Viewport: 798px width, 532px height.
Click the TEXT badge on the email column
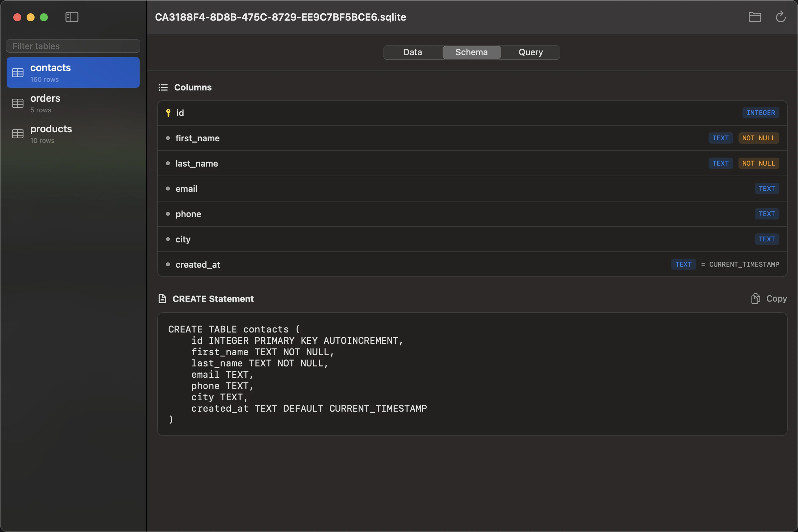click(767, 189)
